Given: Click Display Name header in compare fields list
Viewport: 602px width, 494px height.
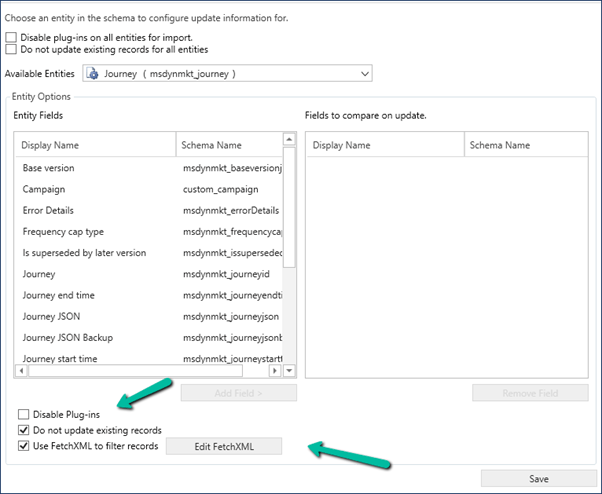Looking at the screenshot, I should click(x=385, y=145).
